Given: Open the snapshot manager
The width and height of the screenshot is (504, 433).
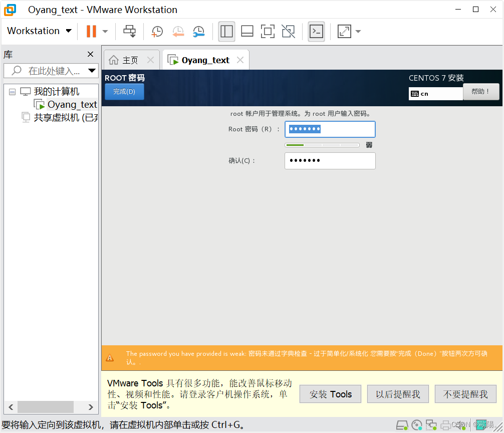Looking at the screenshot, I should [198, 32].
